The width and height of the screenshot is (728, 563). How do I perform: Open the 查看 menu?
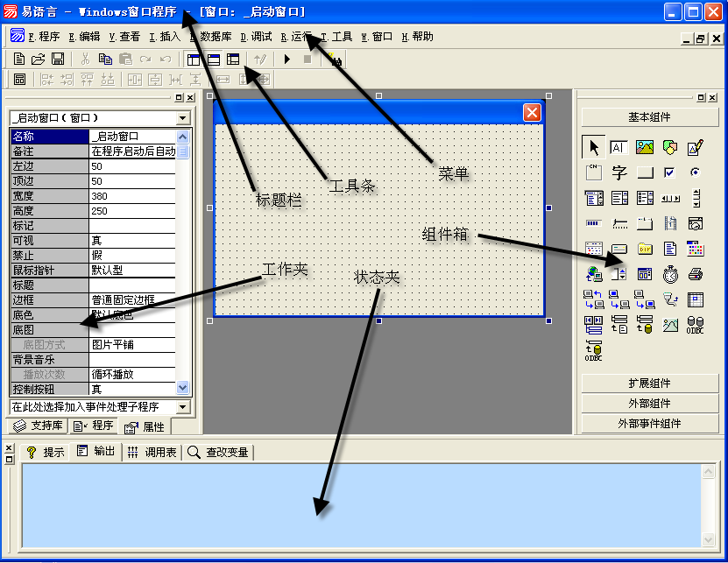tap(124, 37)
